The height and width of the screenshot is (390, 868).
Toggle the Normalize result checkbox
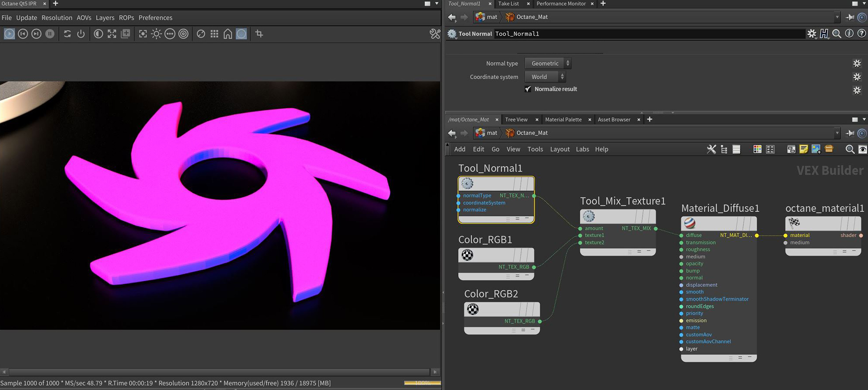[528, 89]
